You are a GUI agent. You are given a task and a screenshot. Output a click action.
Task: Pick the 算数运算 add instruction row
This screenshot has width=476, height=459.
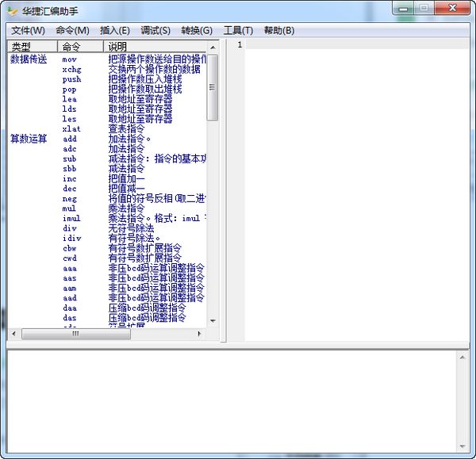click(70, 139)
